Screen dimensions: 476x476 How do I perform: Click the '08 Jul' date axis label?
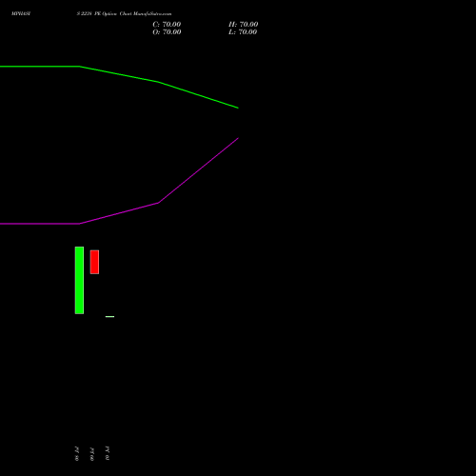pos(77,454)
